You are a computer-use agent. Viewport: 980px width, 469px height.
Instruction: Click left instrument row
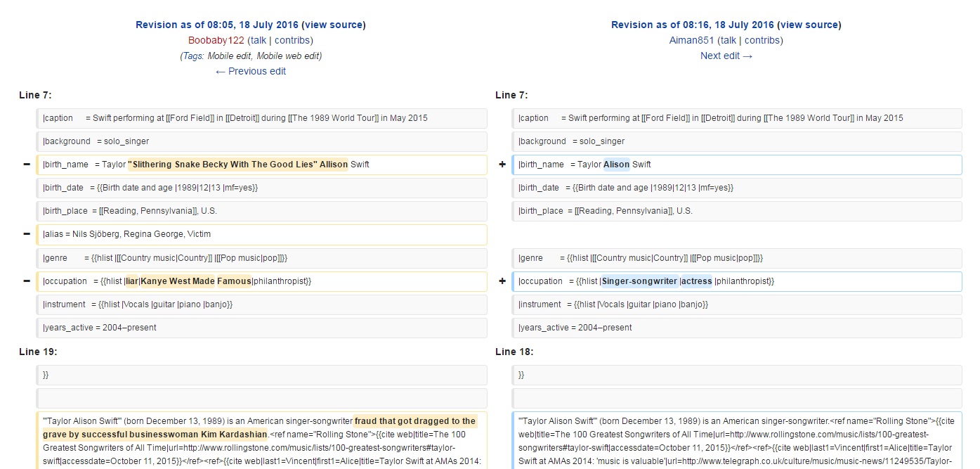261,304
